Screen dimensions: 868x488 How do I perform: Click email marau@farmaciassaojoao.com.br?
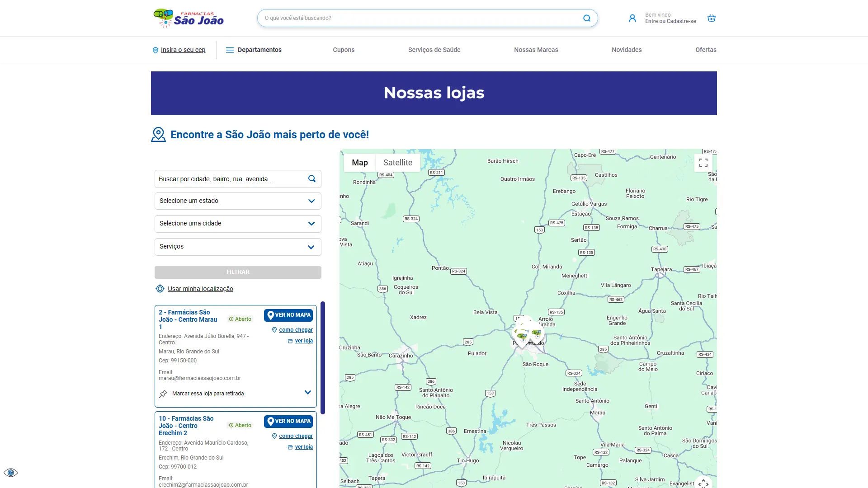click(200, 378)
